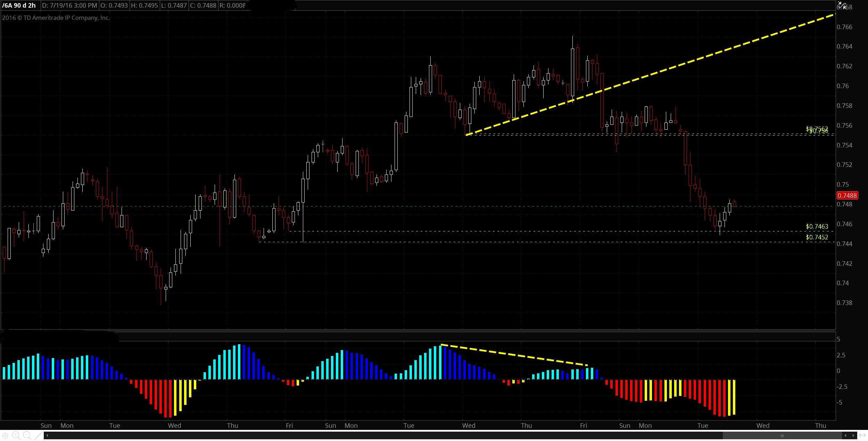Click the -2.5 label on the histogram axis
The height and width of the screenshot is (441, 868).
tap(842, 387)
